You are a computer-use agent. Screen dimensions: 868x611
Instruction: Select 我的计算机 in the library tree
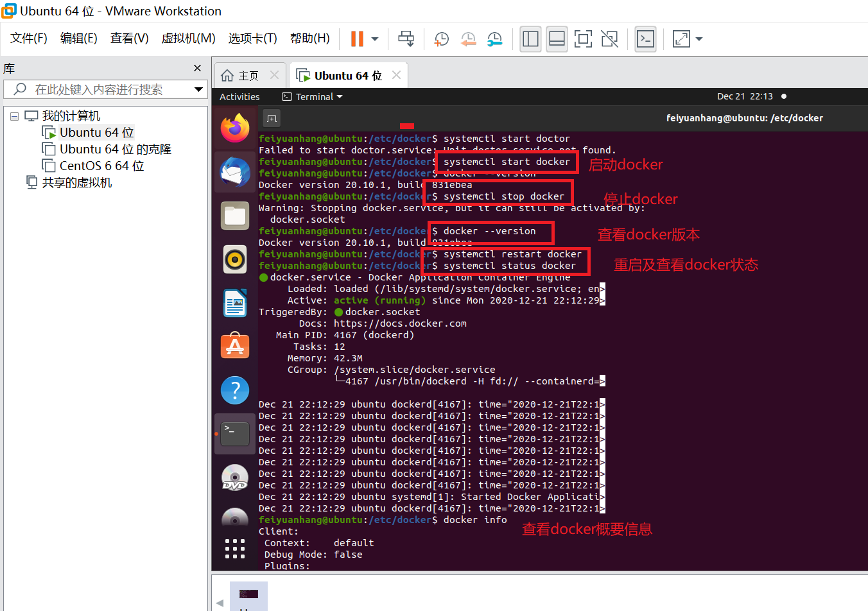coord(71,116)
